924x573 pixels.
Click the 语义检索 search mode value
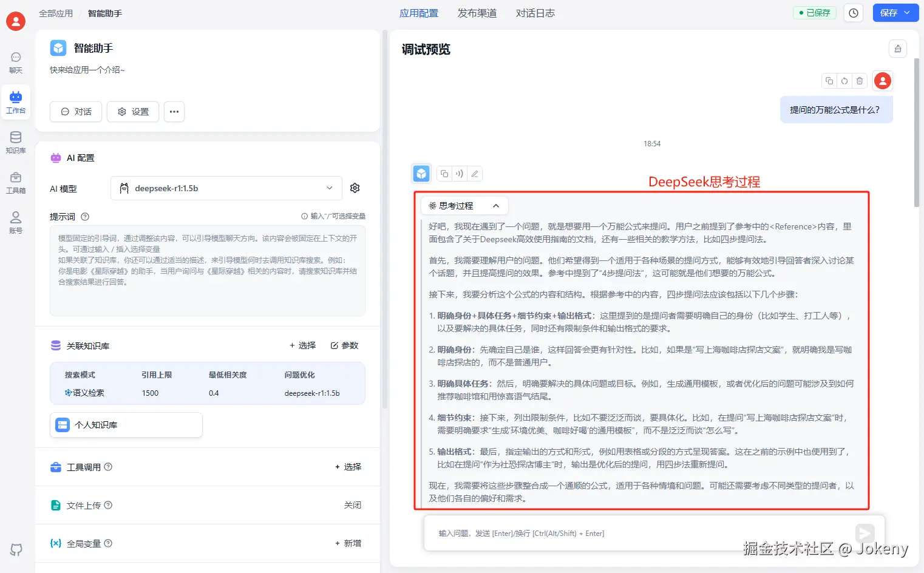pos(84,393)
